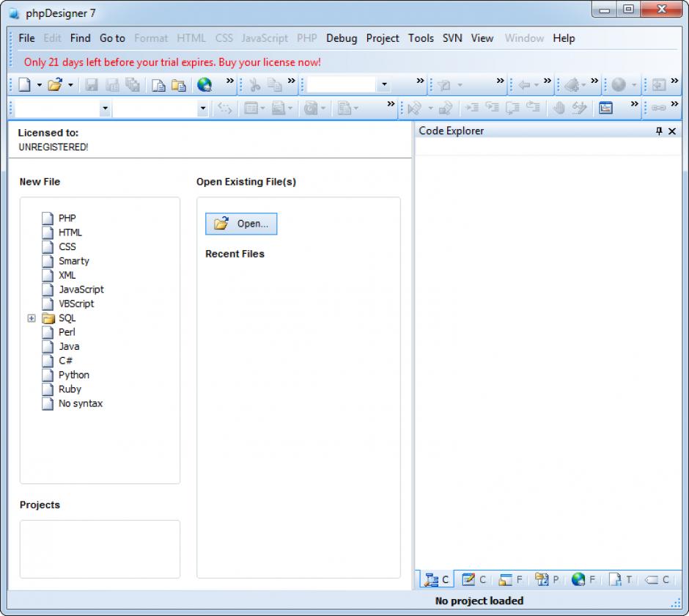The height and width of the screenshot is (616, 689).
Task: Click the scissors Cut icon
Action: [x=255, y=85]
